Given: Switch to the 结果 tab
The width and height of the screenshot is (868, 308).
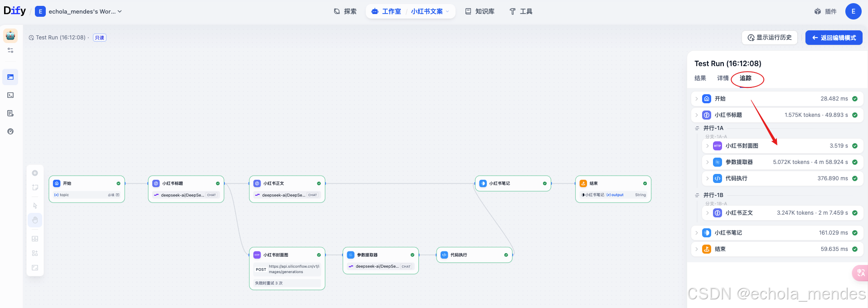Looking at the screenshot, I should [700, 78].
